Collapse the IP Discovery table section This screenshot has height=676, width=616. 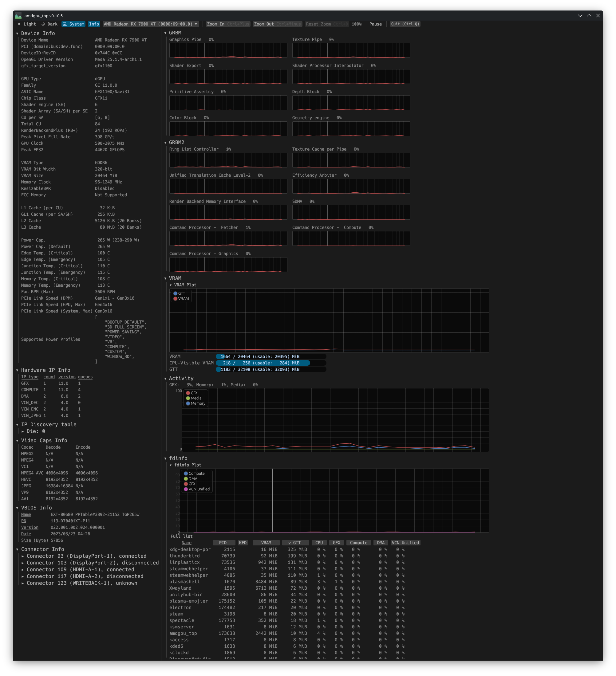point(46,425)
